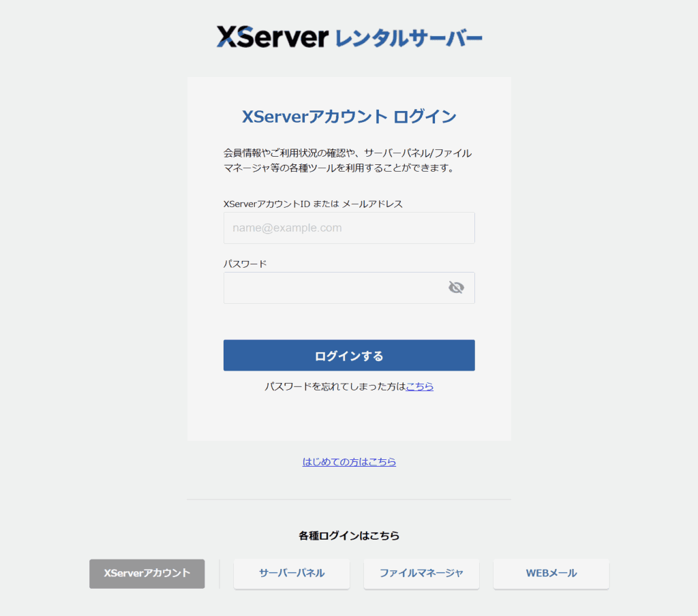Open the はじめての方はこちら link
This screenshot has height=616, width=698.
coord(349,462)
